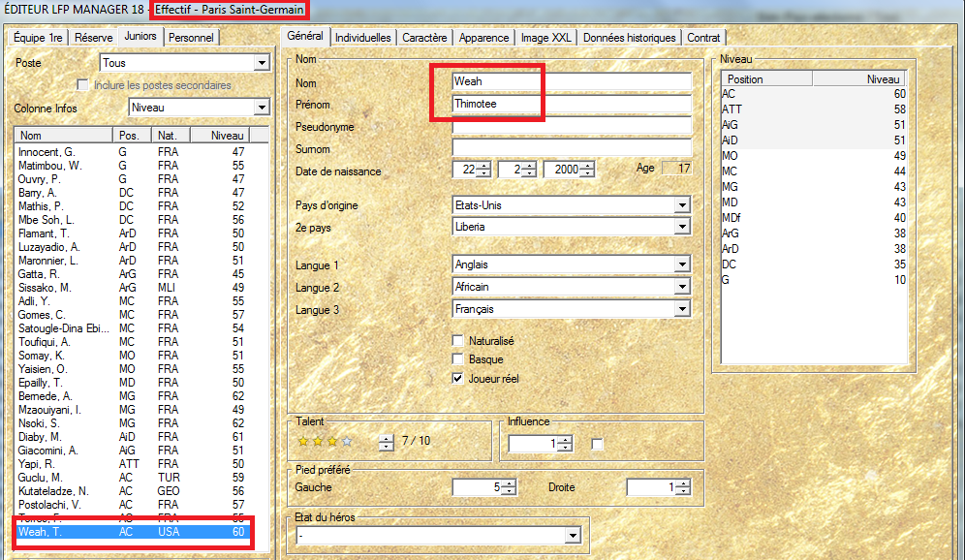Sort Niveau panel by Niveau header
This screenshot has height=560, width=965.
(858, 78)
